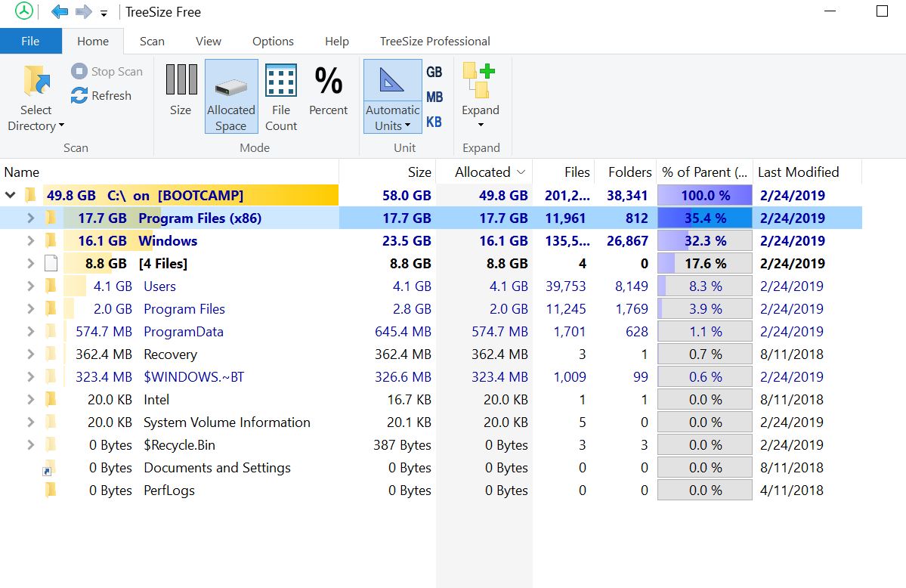Sort by the Files column header
The width and height of the screenshot is (906, 588).
(x=564, y=172)
